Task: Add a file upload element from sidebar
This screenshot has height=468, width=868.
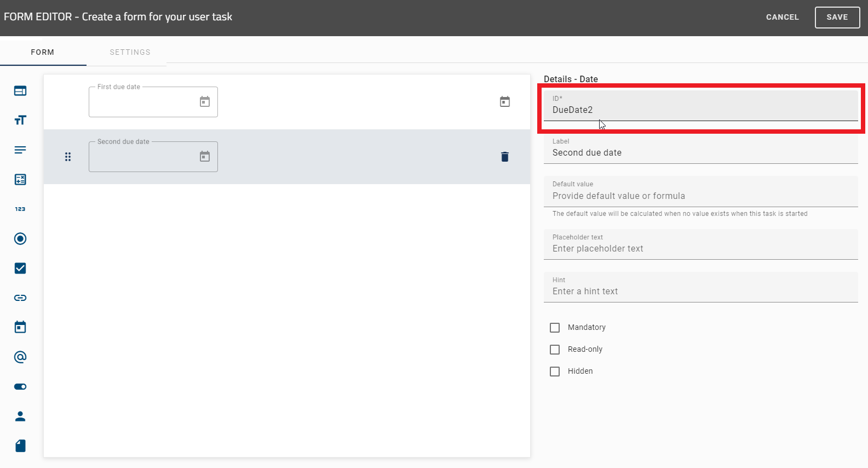Action: coord(20,446)
